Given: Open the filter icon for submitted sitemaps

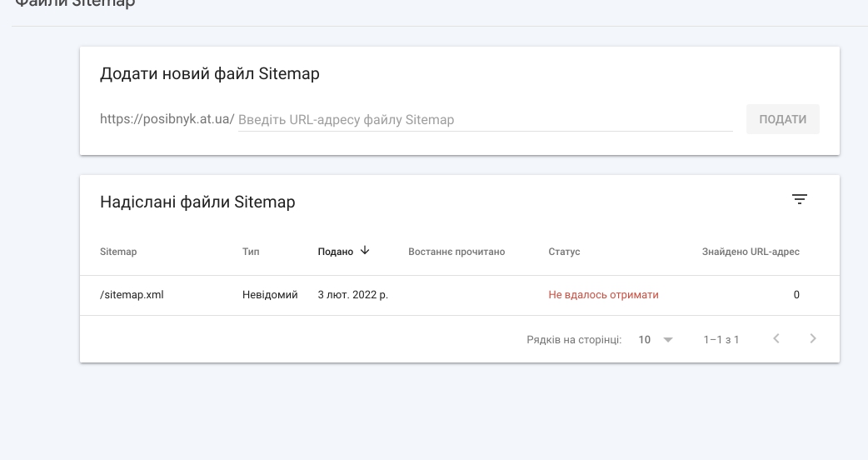Looking at the screenshot, I should point(799,199).
